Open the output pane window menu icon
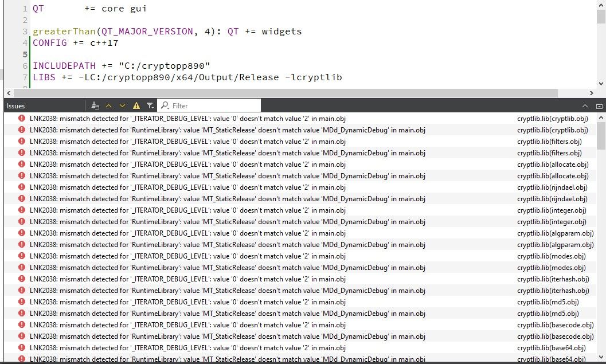 599,106
